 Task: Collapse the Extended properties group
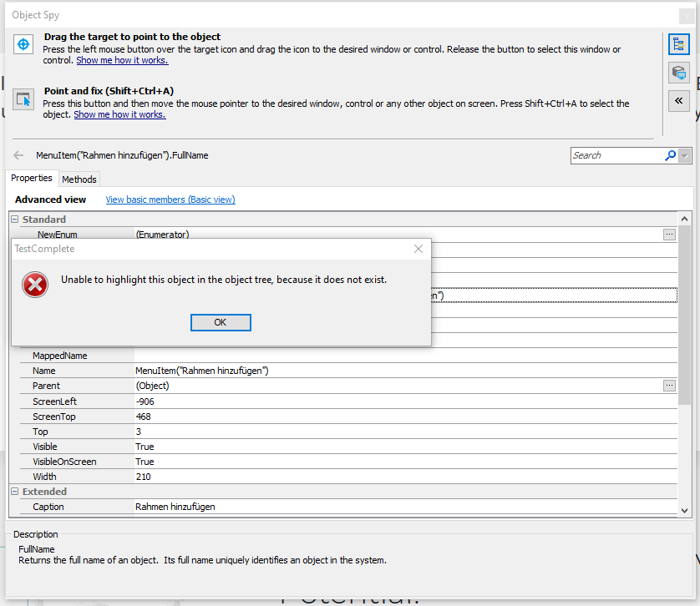(x=15, y=492)
